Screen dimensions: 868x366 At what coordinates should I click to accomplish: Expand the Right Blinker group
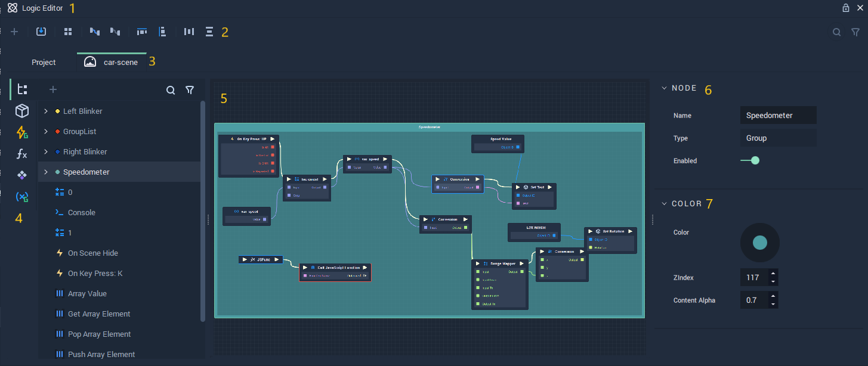point(46,151)
